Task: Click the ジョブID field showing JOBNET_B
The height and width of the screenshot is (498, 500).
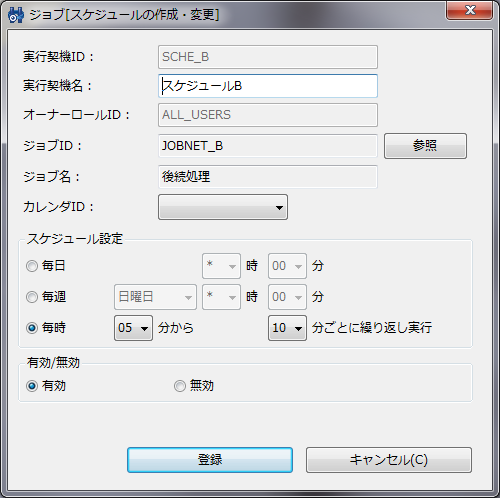Action: click(x=268, y=146)
